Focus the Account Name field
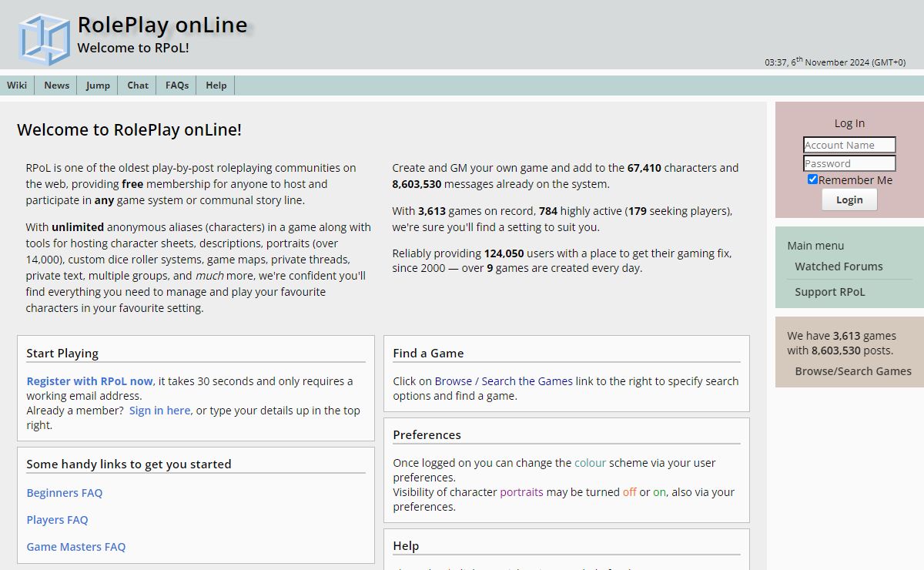Image resolution: width=924 pixels, height=570 pixels. 849,145
